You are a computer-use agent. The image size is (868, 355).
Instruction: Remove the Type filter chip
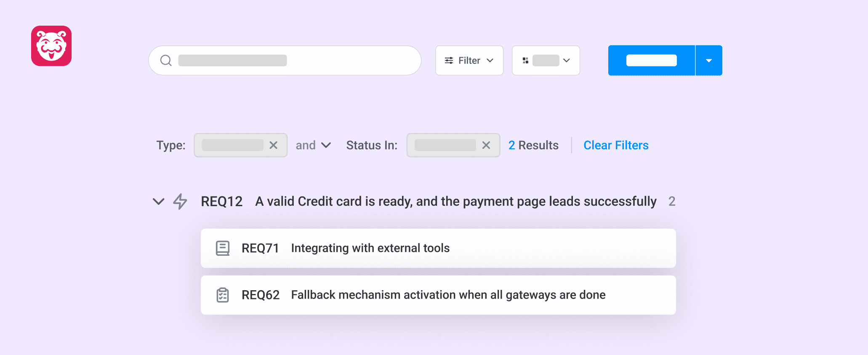273,145
